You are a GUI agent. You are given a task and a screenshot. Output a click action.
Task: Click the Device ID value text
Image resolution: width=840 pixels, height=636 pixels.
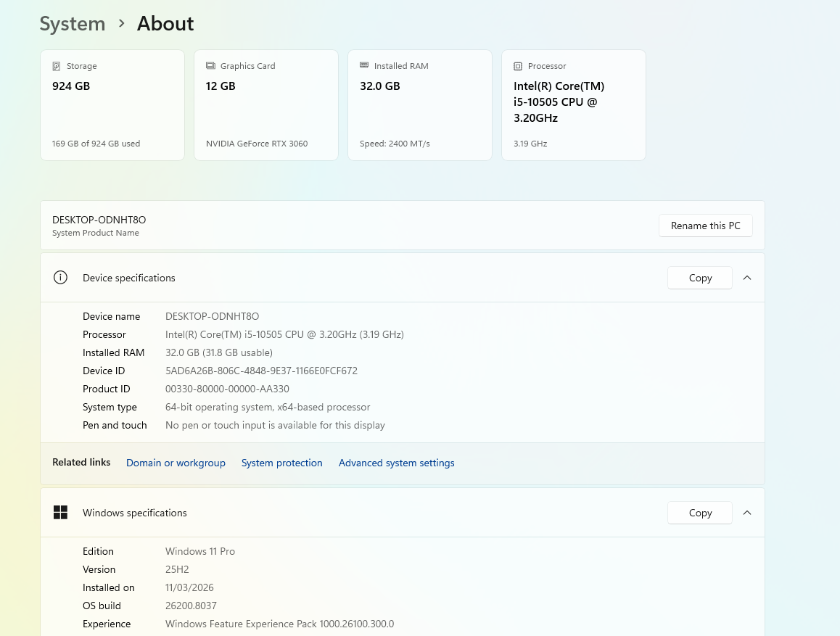pos(261,371)
